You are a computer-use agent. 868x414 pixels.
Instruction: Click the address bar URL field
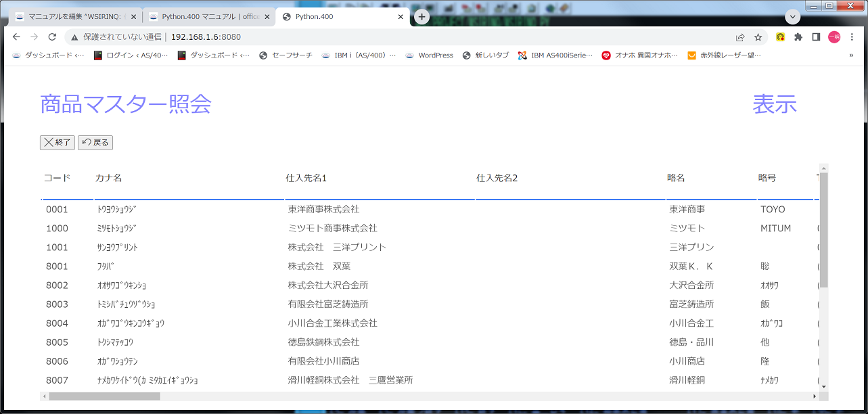tap(406, 37)
